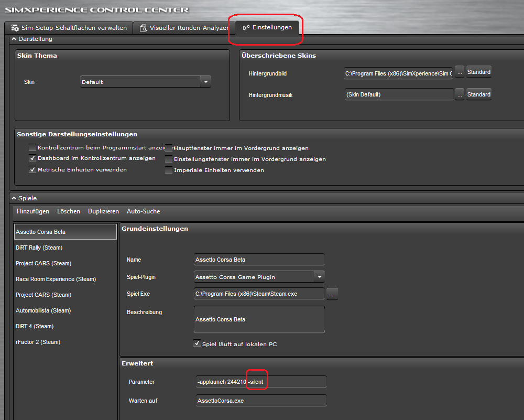Viewport: 524px width, 420px height.
Task: Select first Project CARS (Steam) entry
Action: (x=65, y=263)
